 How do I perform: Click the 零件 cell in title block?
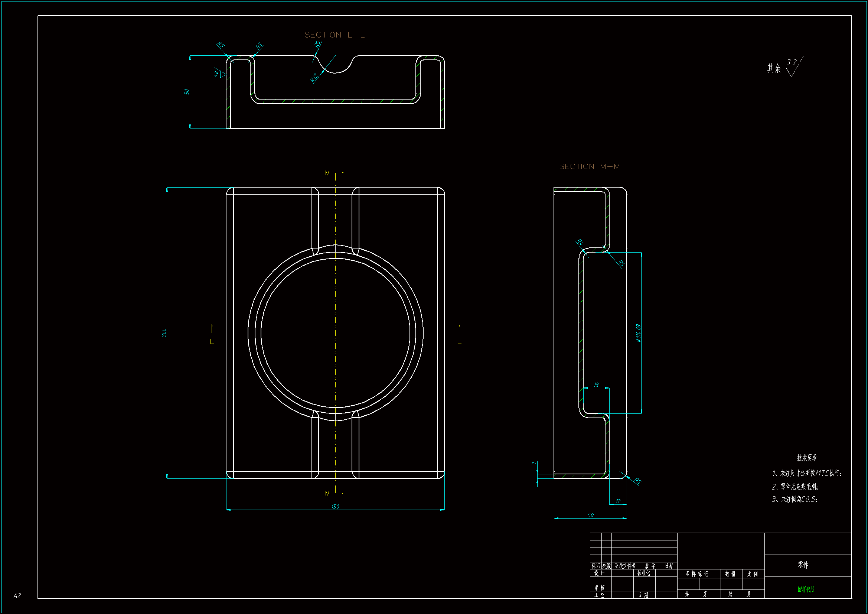[x=803, y=565]
